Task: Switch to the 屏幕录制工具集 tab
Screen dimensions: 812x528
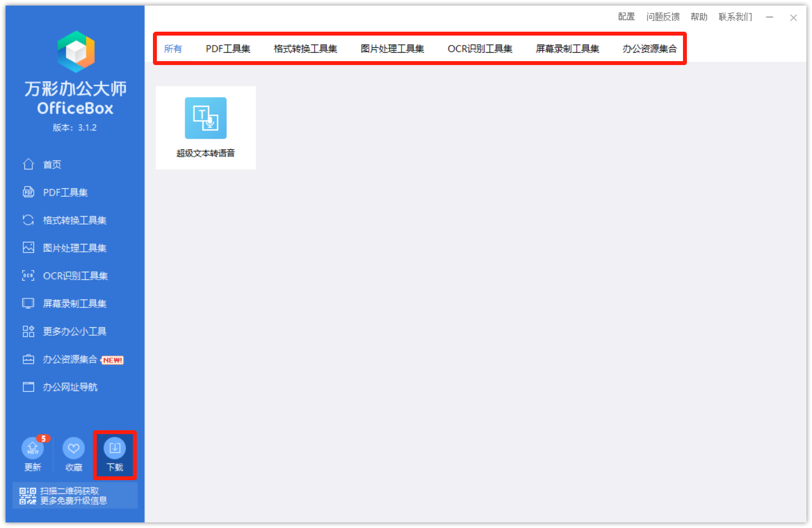Action: coord(567,49)
